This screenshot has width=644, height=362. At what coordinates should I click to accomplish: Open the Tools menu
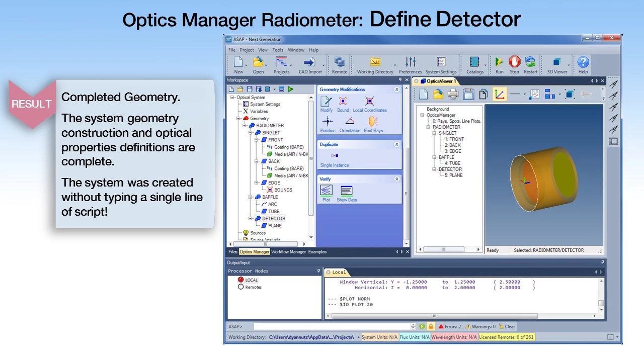click(x=278, y=50)
